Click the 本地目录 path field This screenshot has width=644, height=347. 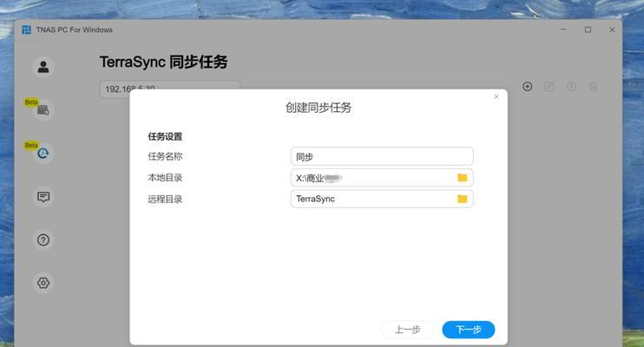pyautogui.click(x=382, y=178)
